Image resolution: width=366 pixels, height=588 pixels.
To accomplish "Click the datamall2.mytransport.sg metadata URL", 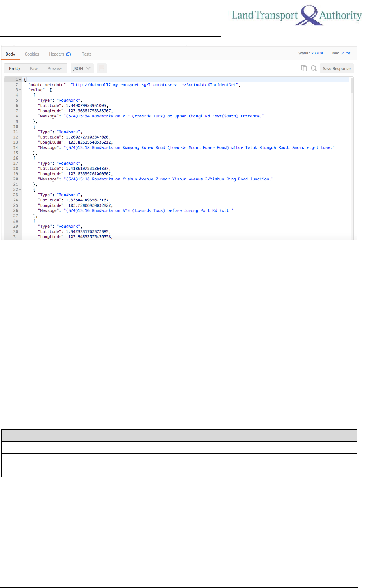I will pos(155,85).
